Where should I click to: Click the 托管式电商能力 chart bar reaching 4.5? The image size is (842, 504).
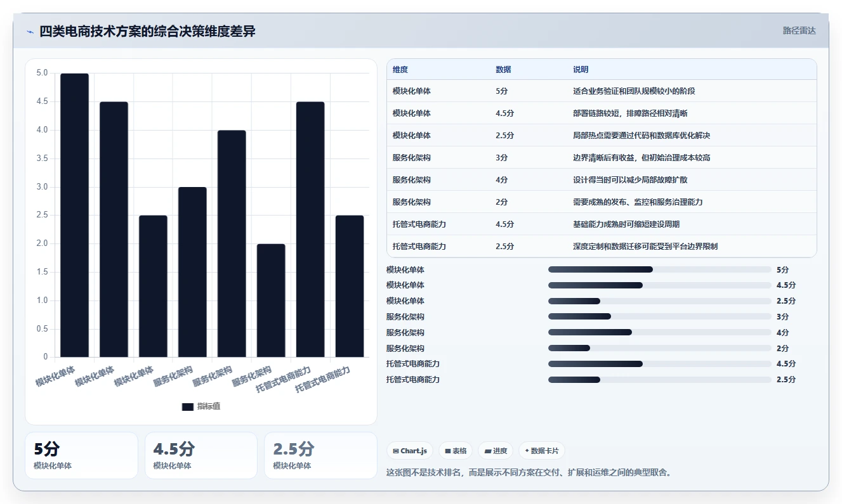pos(310,229)
